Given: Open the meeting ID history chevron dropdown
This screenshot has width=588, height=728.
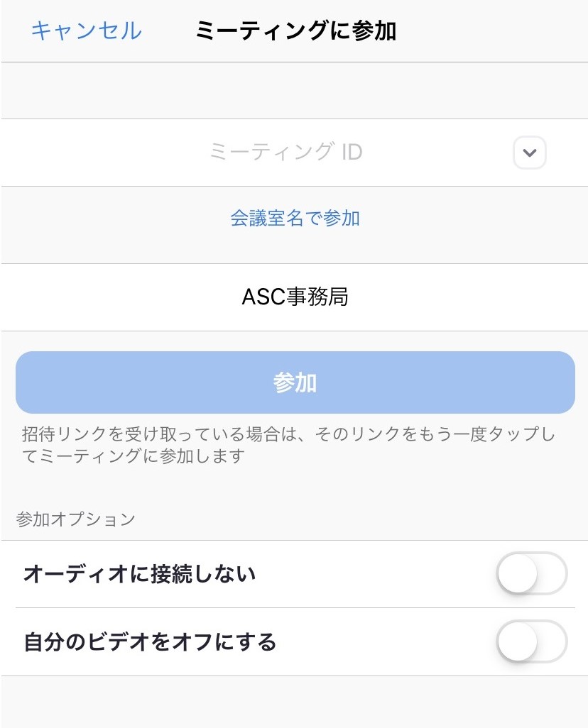Looking at the screenshot, I should click(x=530, y=153).
